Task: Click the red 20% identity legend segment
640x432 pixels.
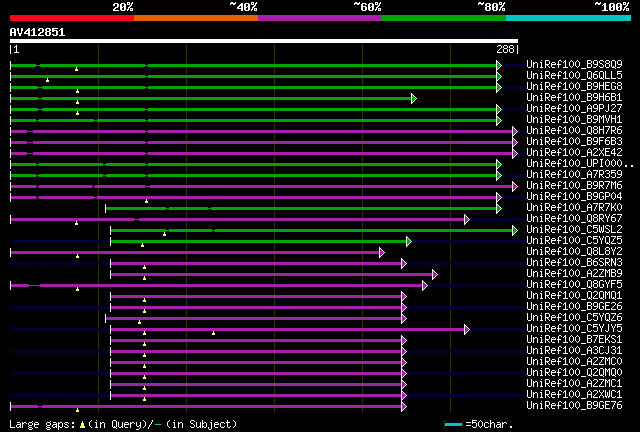Action: point(72,18)
